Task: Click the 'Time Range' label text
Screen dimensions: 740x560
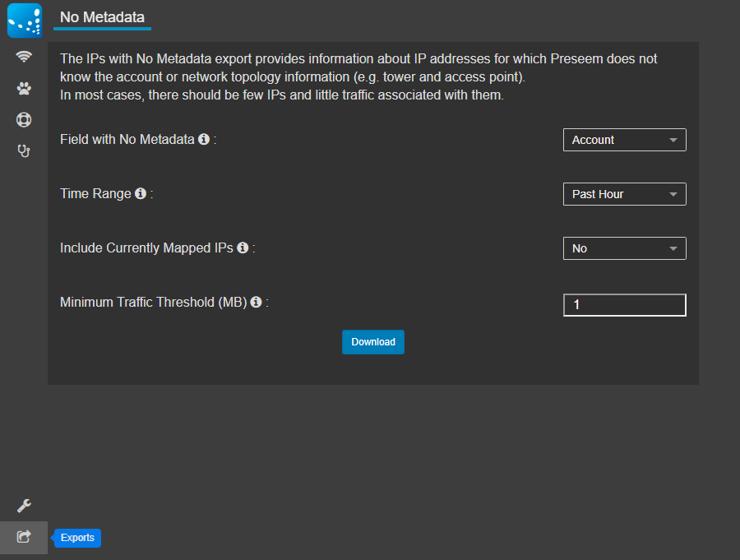Action: click(95, 193)
